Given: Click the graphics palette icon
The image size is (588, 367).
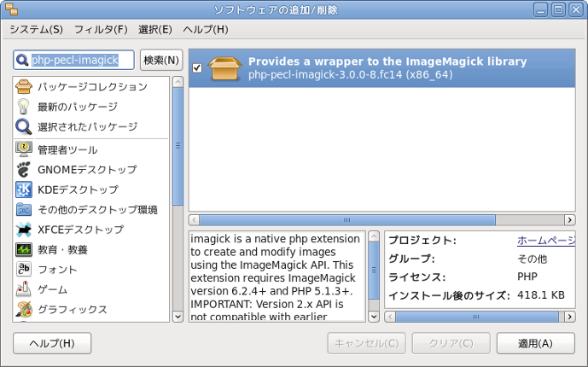Looking at the screenshot, I should [x=24, y=309].
